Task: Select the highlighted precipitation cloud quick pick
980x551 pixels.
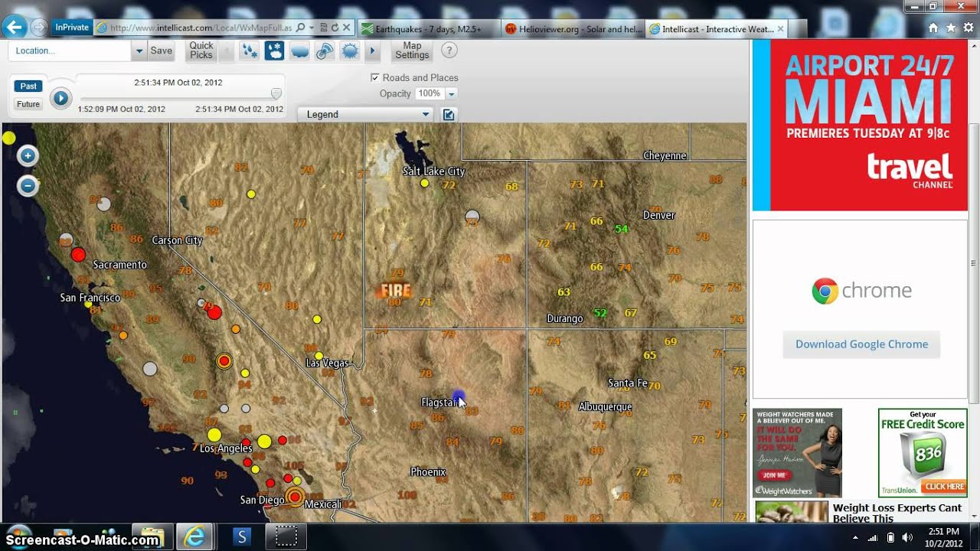Action: coord(275,51)
